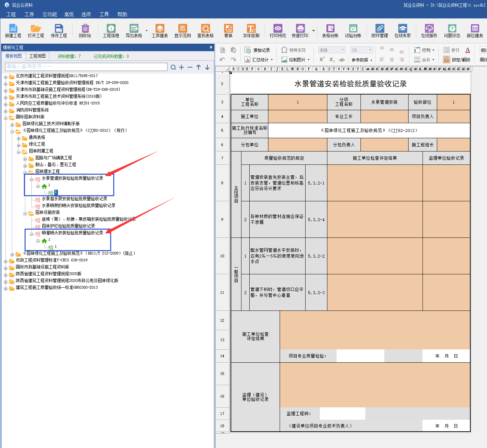The width and height of the screenshot is (487, 448).
Task: Click the 快速打印 quick print icon
Action: pyautogui.click(x=300, y=31)
